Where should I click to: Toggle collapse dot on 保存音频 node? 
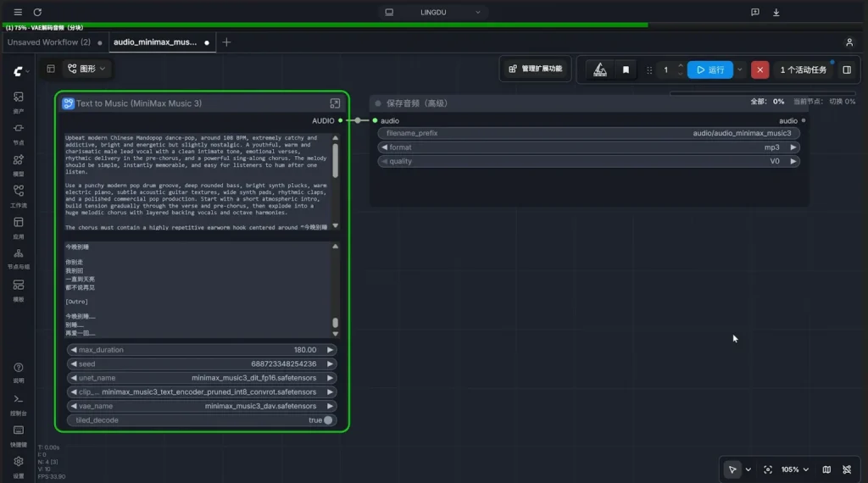coord(378,103)
